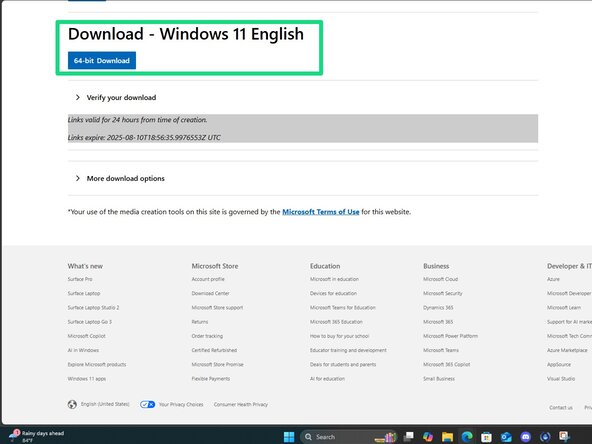Open the Azure Marketplace footer link
The width and height of the screenshot is (592, 444).
567,350
